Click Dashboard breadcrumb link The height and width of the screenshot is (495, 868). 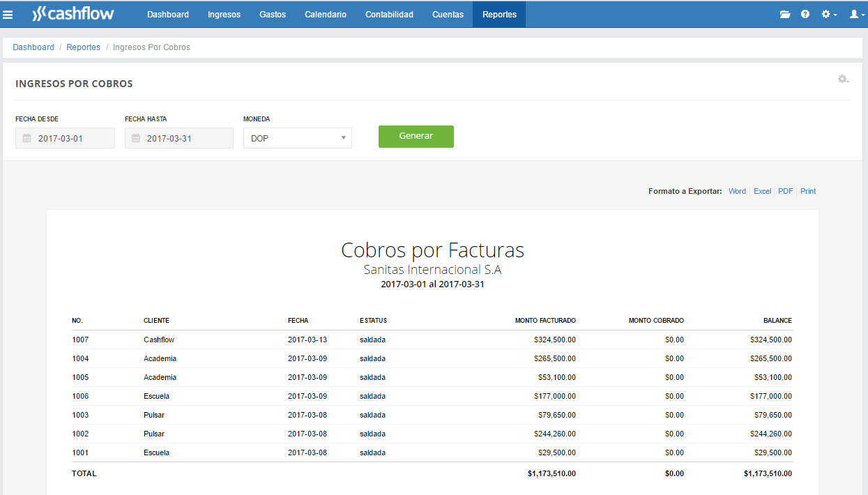[33, 47]
